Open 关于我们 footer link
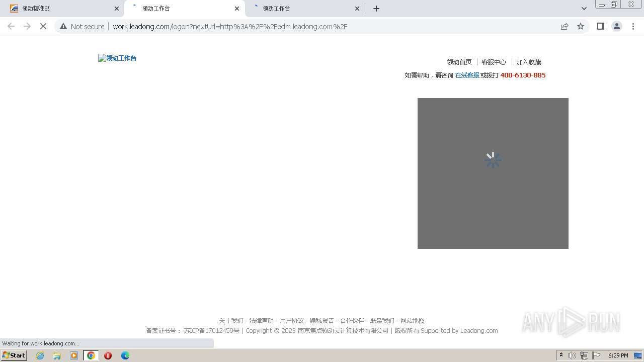644x362 pixels. point(231,321)
